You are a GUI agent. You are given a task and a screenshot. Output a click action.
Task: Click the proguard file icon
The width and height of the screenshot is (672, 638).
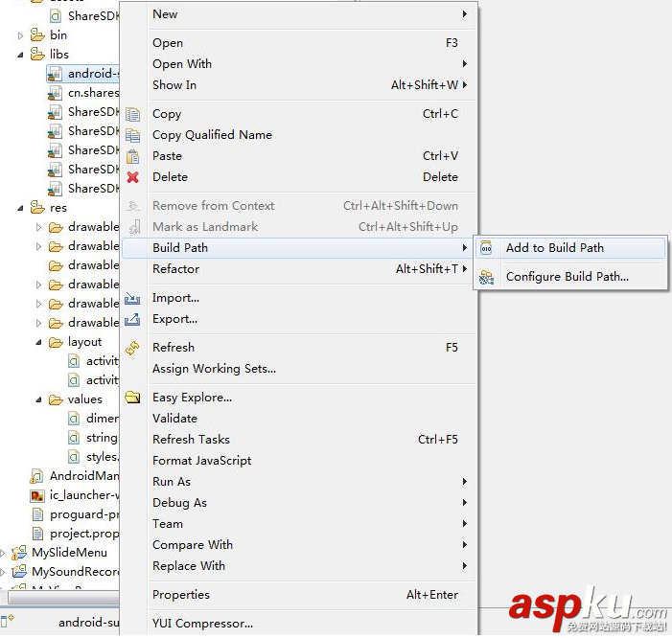[x=37, y=514]
